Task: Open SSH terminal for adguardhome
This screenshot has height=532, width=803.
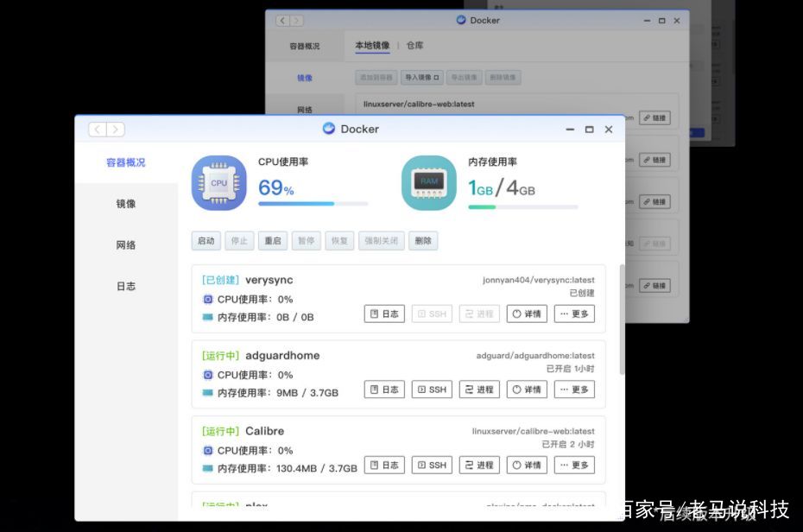Action: [433, 389]
